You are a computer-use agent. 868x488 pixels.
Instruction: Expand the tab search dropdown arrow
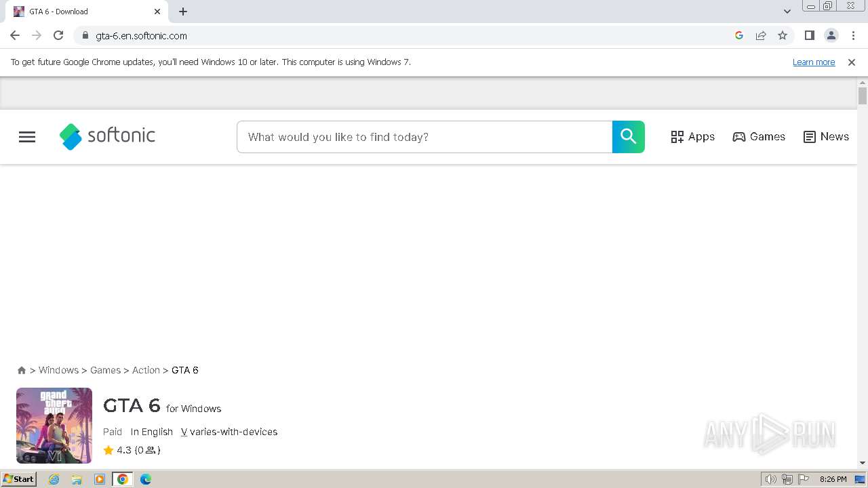787,12
